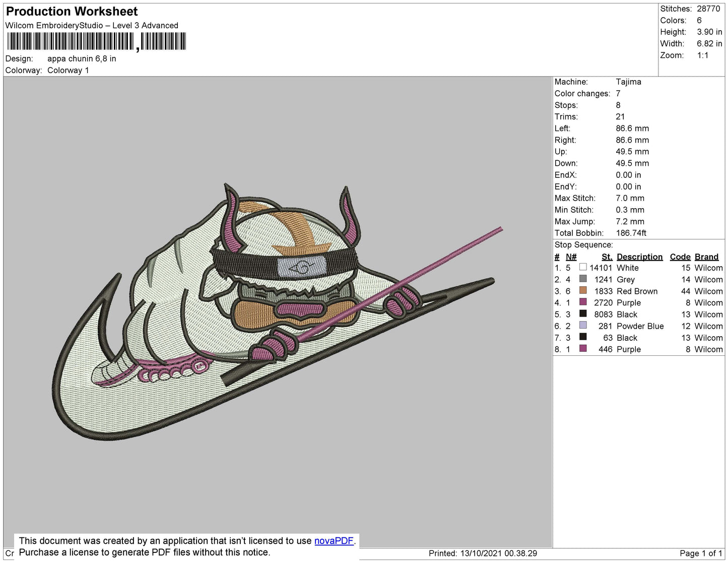Screen dimensions: 728x563
Task: Click the EndX value 0.00 in
Action: click(628, 175)
